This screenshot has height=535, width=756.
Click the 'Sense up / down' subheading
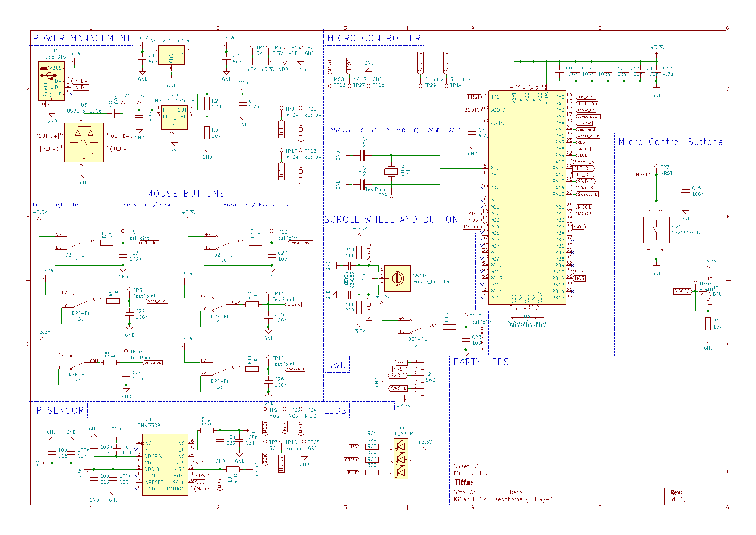tap(148, 205)
